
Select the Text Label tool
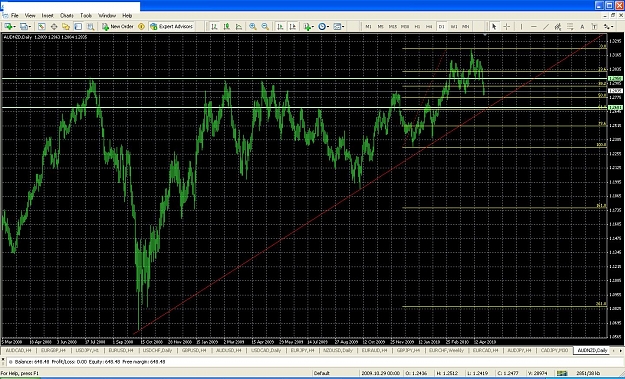coord(594,26)
